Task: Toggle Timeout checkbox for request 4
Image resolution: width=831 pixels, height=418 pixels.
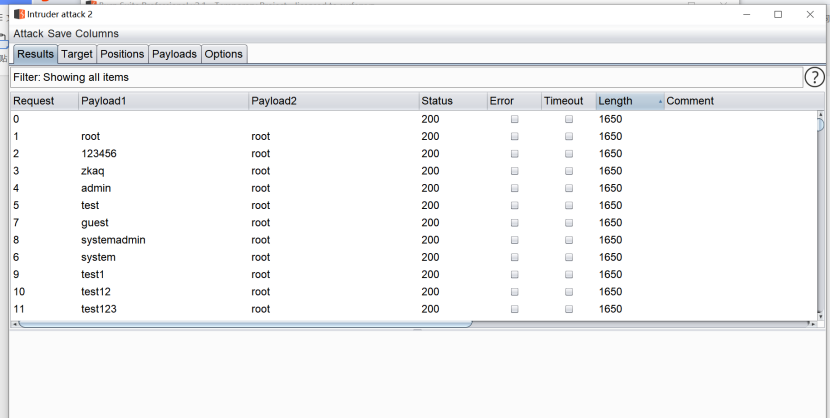Action: coord(569,188)
